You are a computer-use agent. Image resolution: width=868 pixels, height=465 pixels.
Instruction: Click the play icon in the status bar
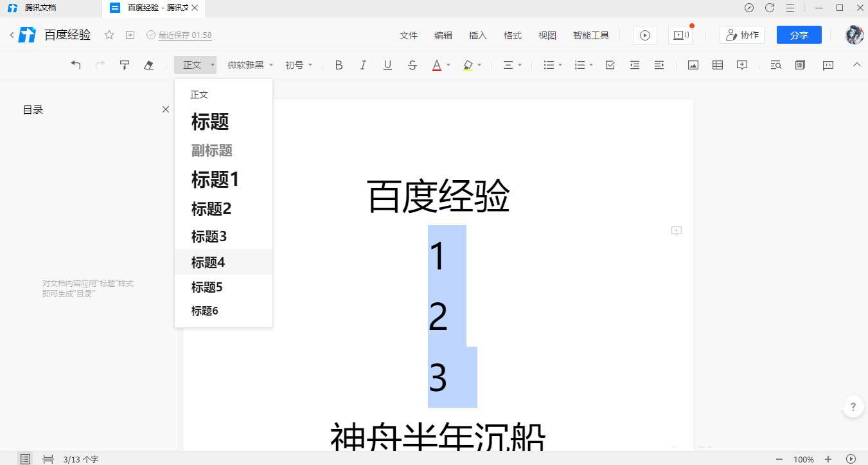[x=851, y=459]
